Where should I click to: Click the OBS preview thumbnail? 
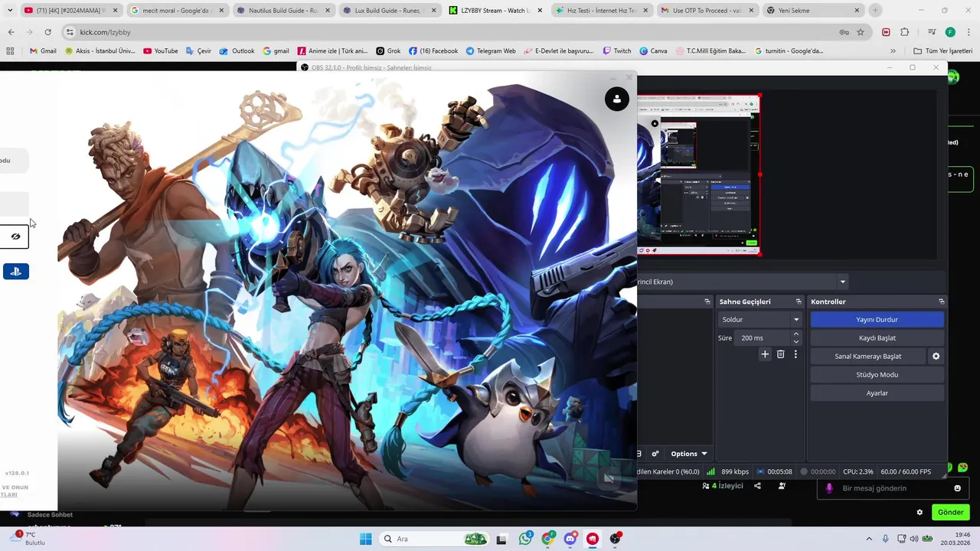pos(698,174)
